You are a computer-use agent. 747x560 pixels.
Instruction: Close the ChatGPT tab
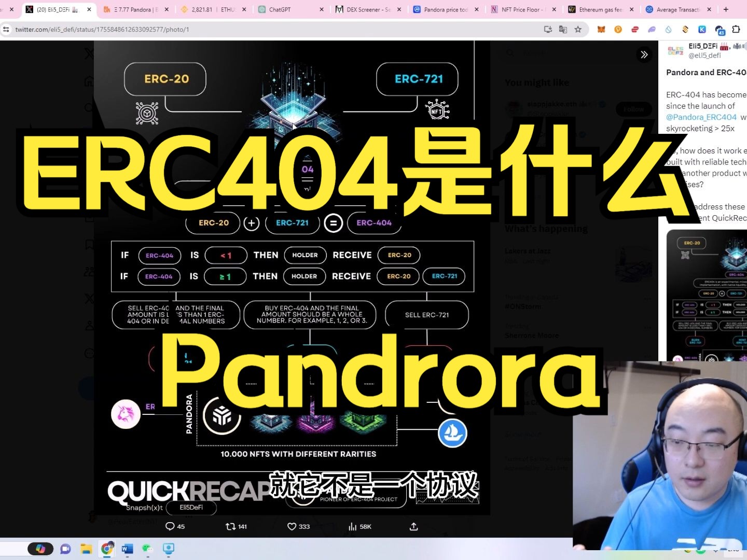point(322,9)
